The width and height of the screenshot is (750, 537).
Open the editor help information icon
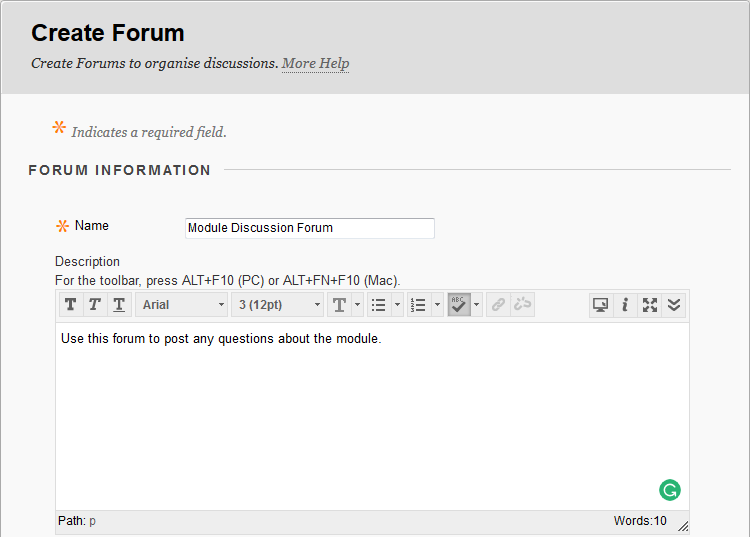pos(625,305)
